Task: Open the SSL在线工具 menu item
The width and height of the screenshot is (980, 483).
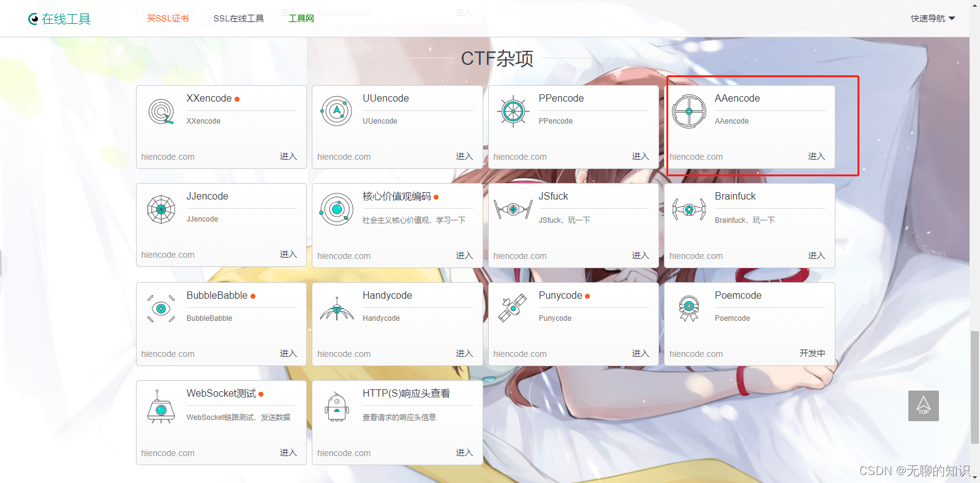Action: (238, 18)
